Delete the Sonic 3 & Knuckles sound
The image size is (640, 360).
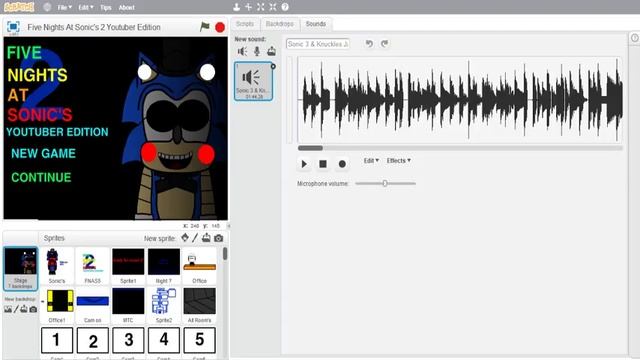[x=273, y=66]
